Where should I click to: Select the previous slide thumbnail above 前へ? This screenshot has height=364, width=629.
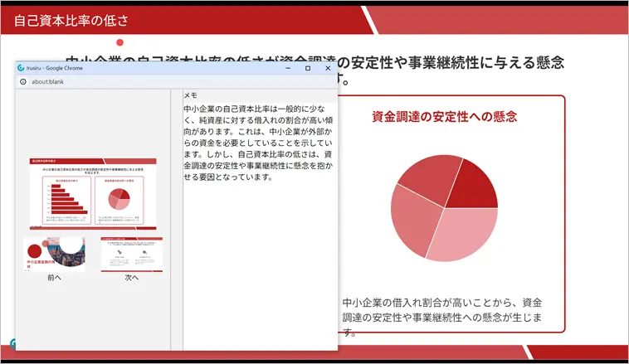pos(54,255)
